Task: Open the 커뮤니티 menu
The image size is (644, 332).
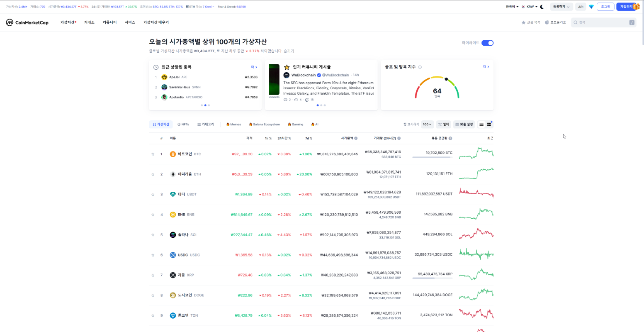Action: [x=109, y=22]
